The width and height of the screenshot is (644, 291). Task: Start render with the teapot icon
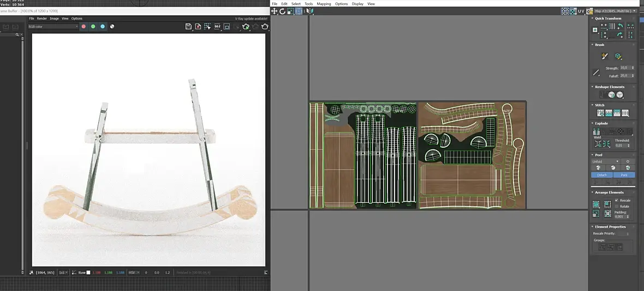click(x=265, y=26)
